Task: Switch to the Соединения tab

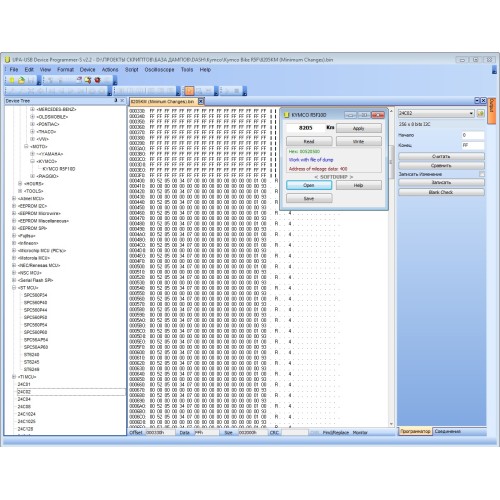Action: pos(447,431)
